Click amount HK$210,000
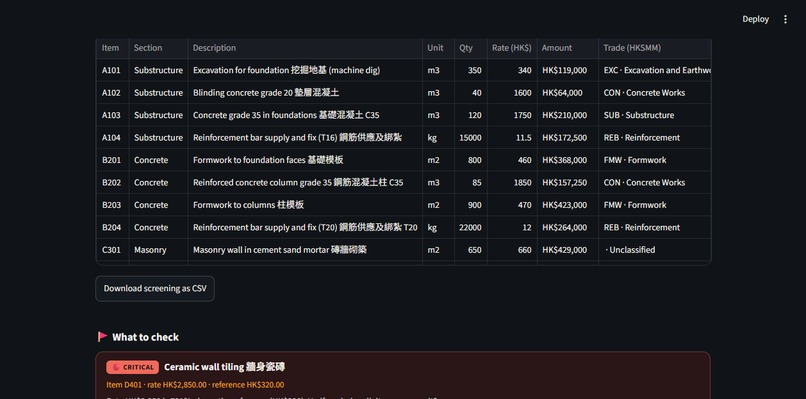This screenshot has height=399, width=806. click(x=567, y=115)
